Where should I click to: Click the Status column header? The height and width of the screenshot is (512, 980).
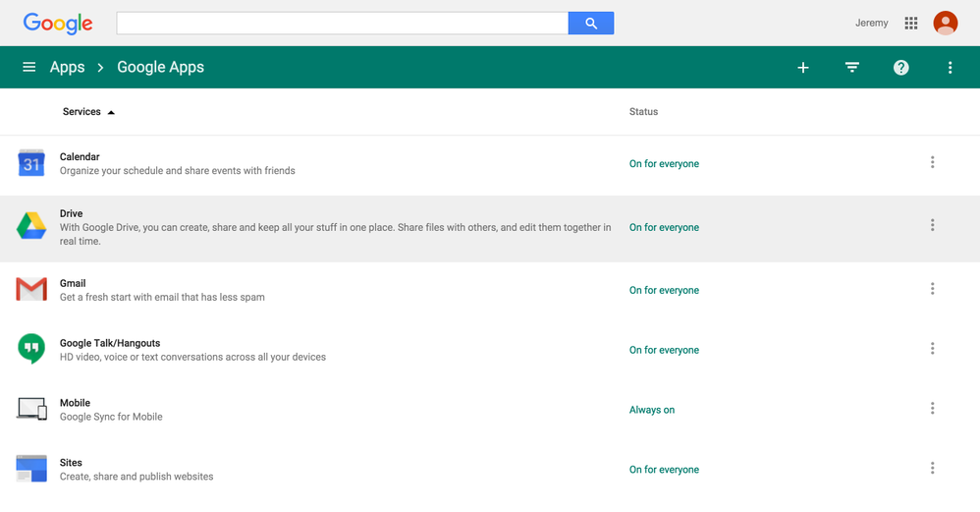point(643,111)
